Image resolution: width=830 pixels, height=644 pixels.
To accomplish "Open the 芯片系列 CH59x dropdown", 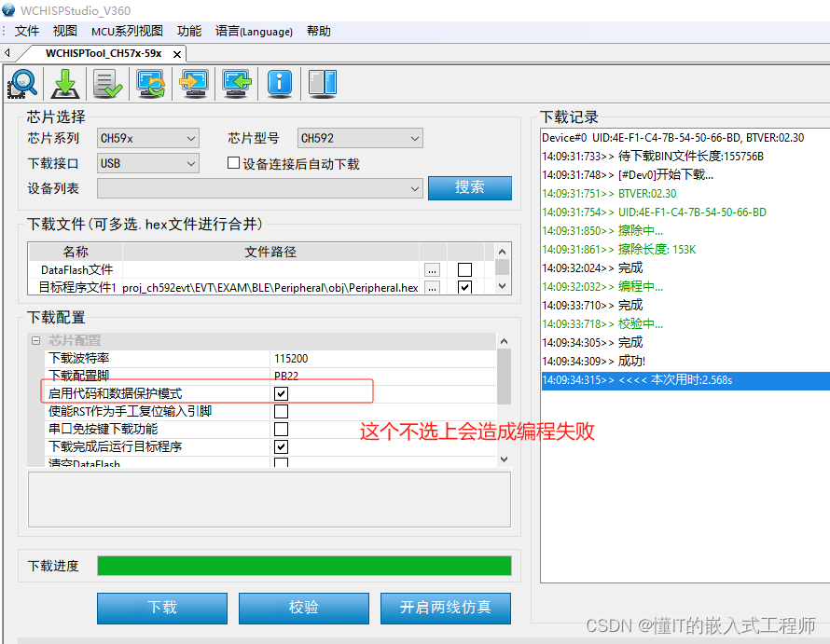I will pos(147,138).
